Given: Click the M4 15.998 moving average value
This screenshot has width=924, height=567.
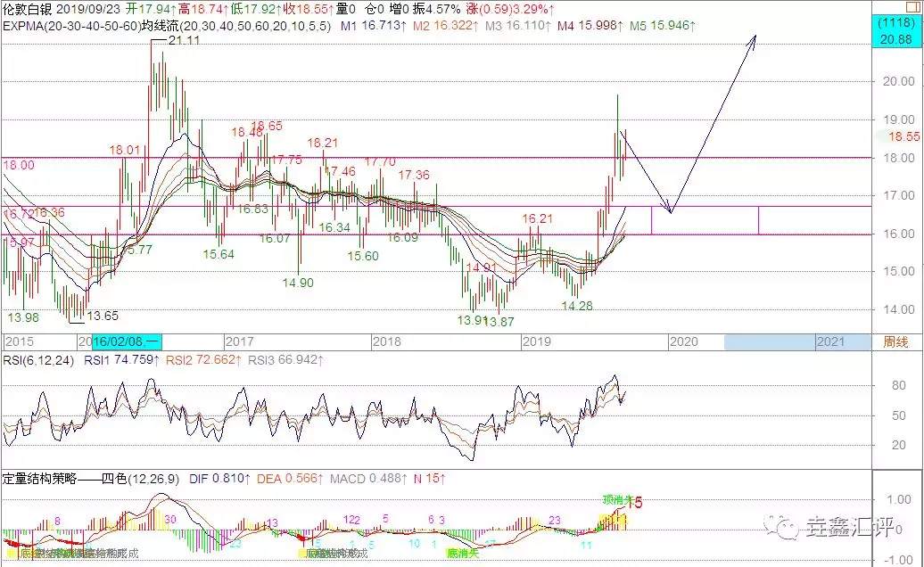Looking at the screenshot, I should click(590, 26).
